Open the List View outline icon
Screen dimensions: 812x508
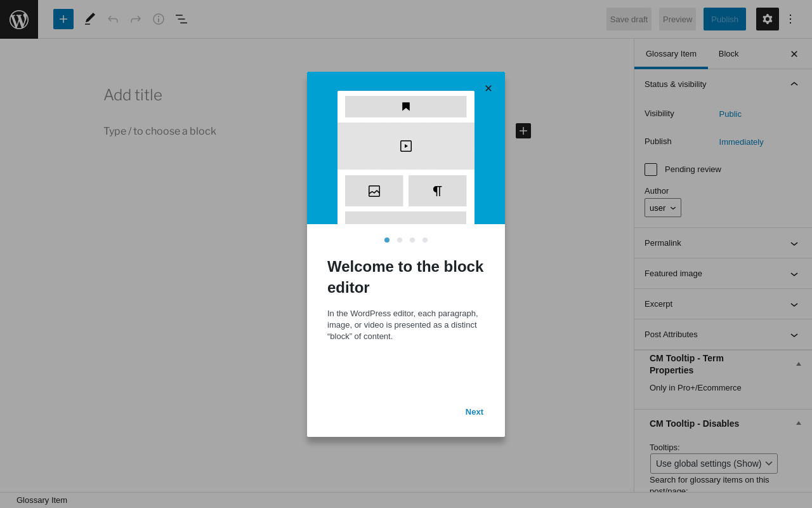[x=181, y=19]
